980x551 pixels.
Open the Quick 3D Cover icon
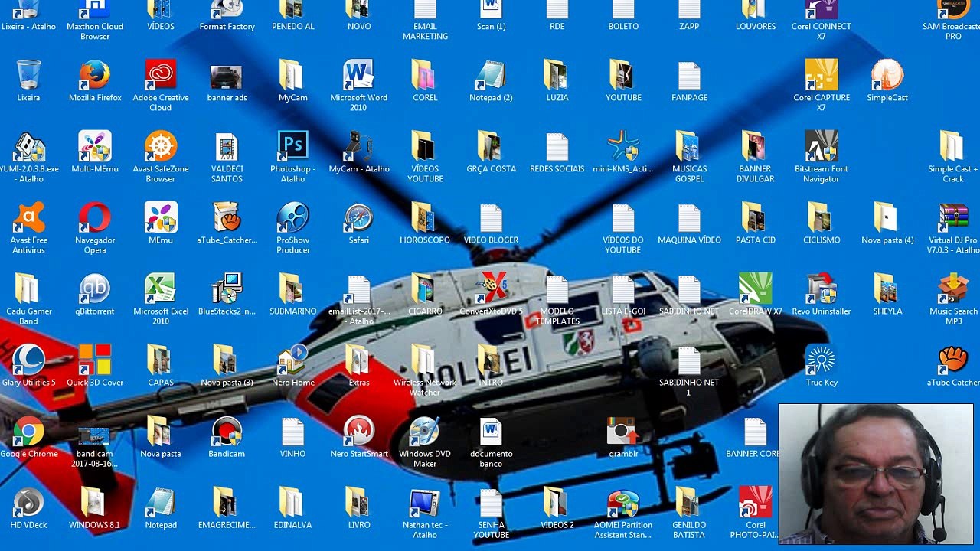pos(95,360)
